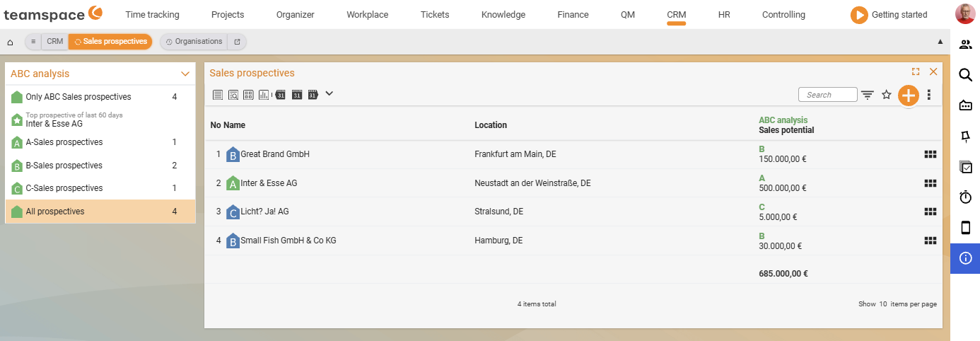Open the home icon in breadcrumb bar
Viewport: 980px width, 341px height.
pyautogui.click(x=10, y=42)
